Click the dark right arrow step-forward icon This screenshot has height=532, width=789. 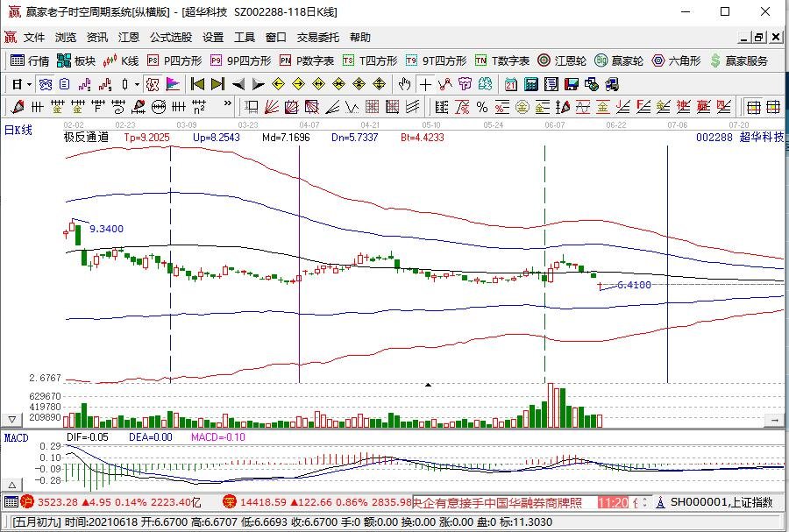[x=258, y=84]
